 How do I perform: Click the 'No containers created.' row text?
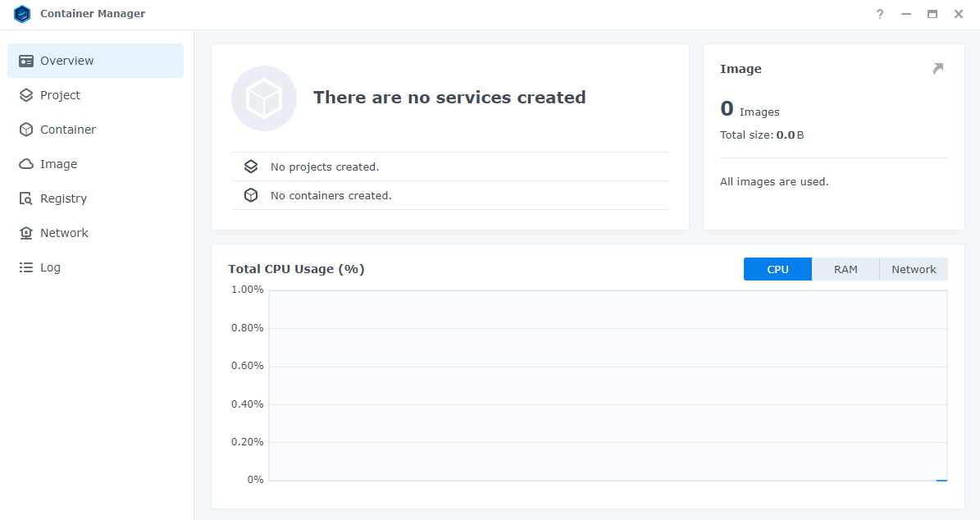click(330, 196)
